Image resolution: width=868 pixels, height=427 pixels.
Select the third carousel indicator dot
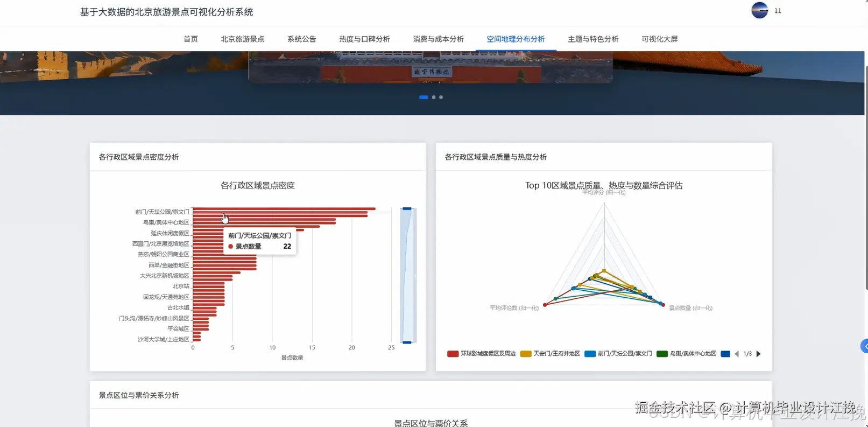(441, 97)
